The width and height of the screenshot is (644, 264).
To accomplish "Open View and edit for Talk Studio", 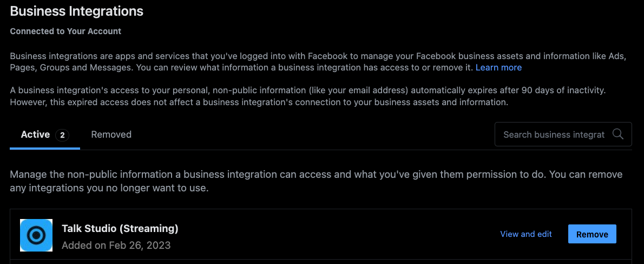I will point(525,234).
